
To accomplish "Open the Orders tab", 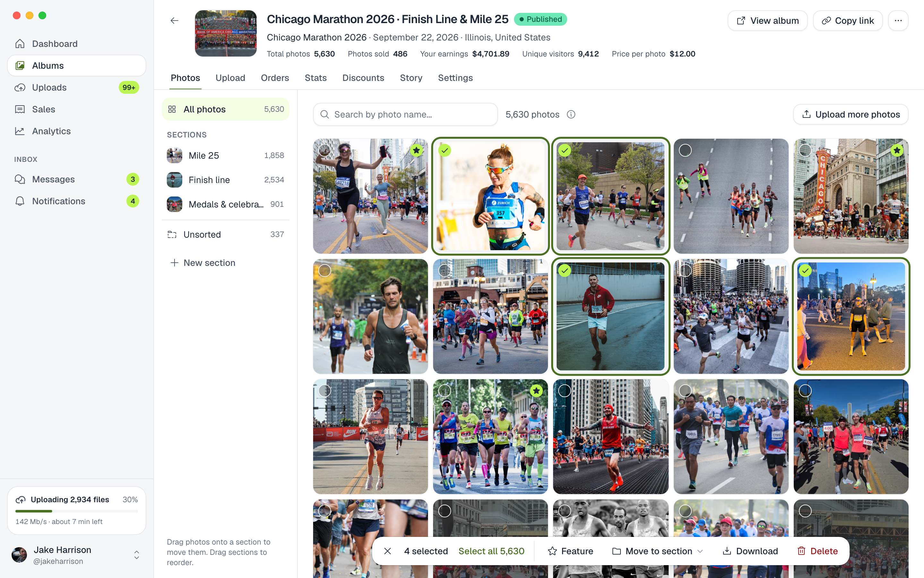I will (275, 78).
